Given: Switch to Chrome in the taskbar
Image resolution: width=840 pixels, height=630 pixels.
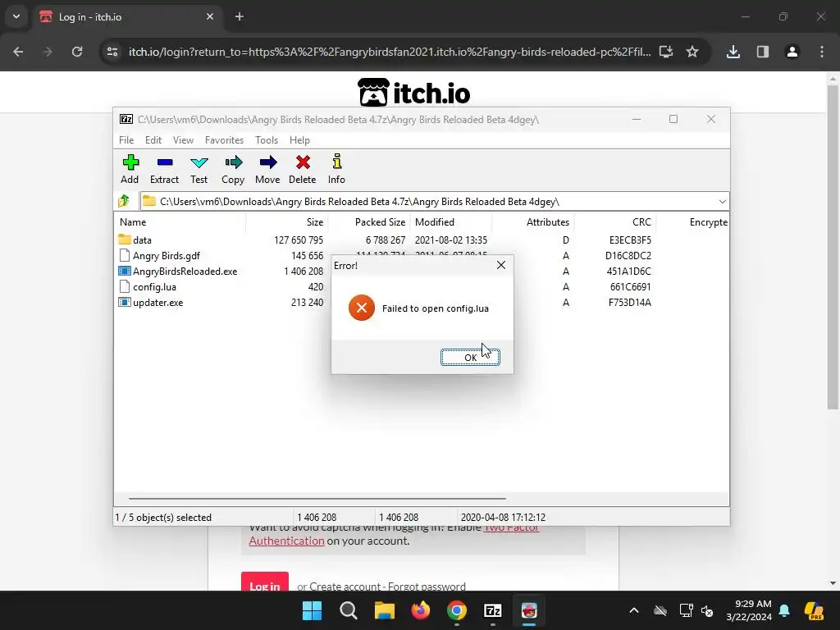Looking at the screenshot, I should (x=456, y=610).
